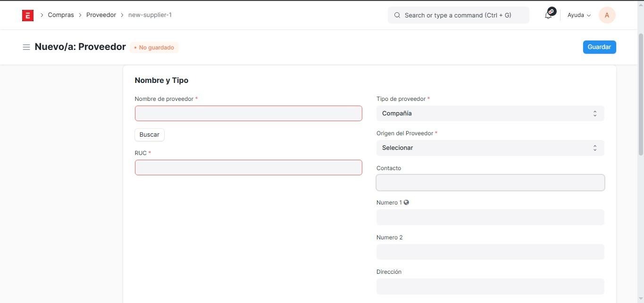Toggle the sidebar hamburger menu
This screenshot has width=644, height=303.
pos(26,47)
